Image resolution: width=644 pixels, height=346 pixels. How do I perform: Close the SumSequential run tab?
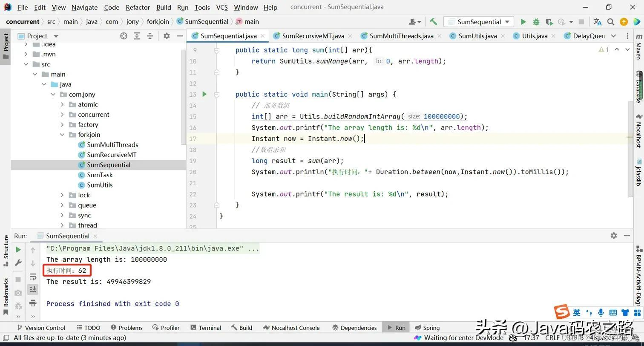(95, 236)
